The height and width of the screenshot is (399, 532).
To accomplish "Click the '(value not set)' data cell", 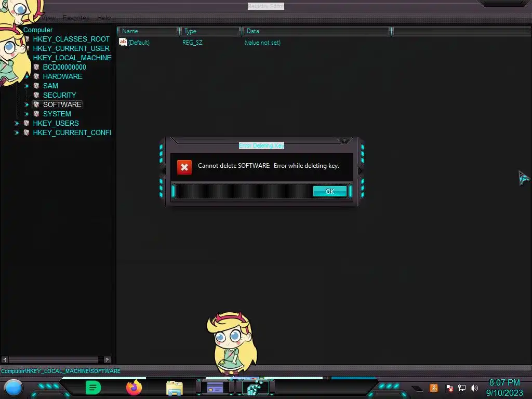I will [x=262, y=43].
